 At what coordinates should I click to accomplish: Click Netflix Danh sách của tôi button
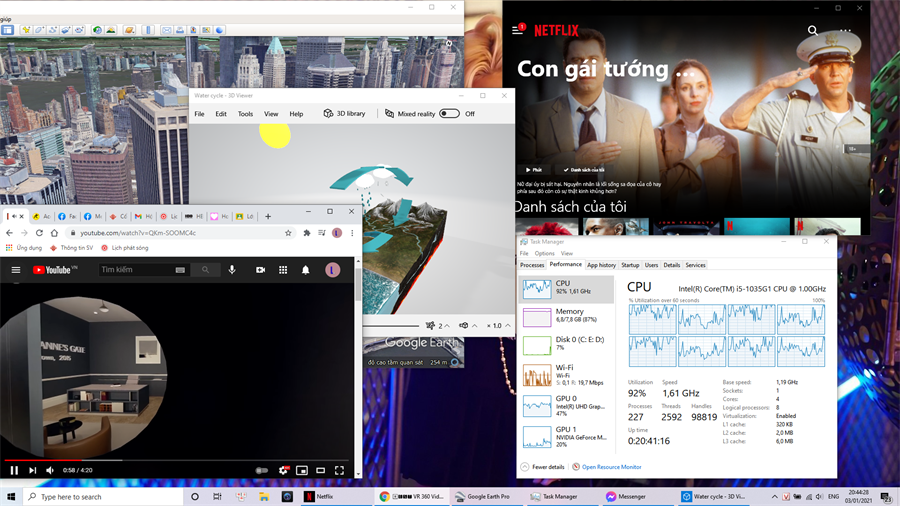583,170
